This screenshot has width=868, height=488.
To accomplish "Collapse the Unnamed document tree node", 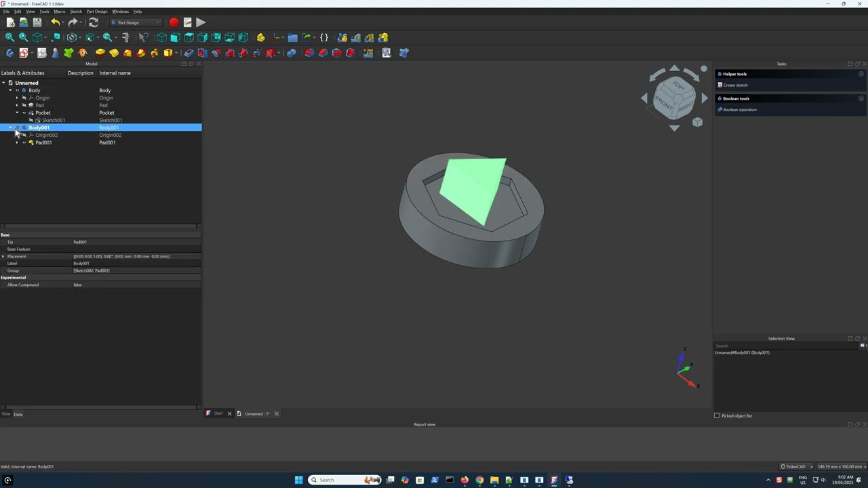I will click(3, 83).
